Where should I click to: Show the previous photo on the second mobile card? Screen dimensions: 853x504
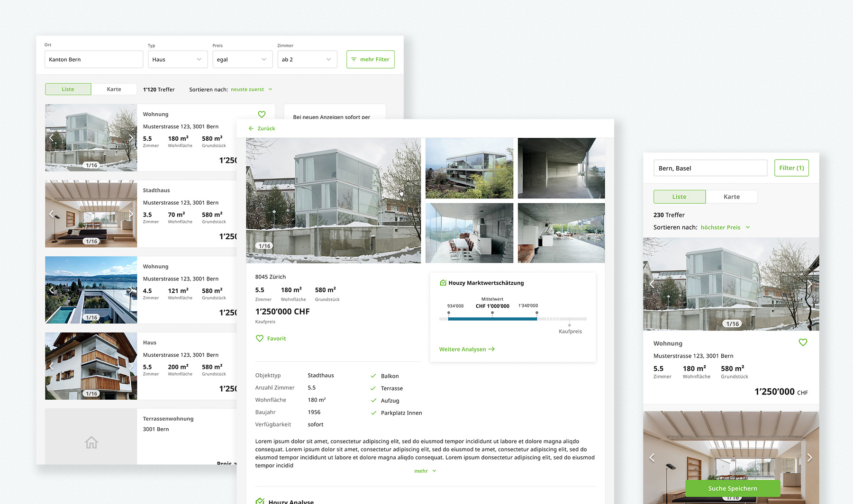tap(652, 458)
